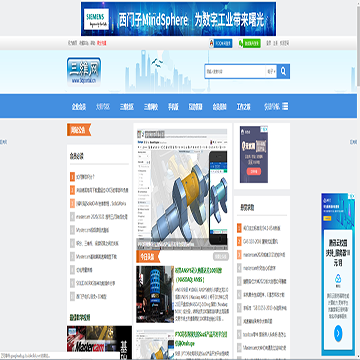Click the orange 今日头条 tag
360x360 pixels.
tap(148, 257)
